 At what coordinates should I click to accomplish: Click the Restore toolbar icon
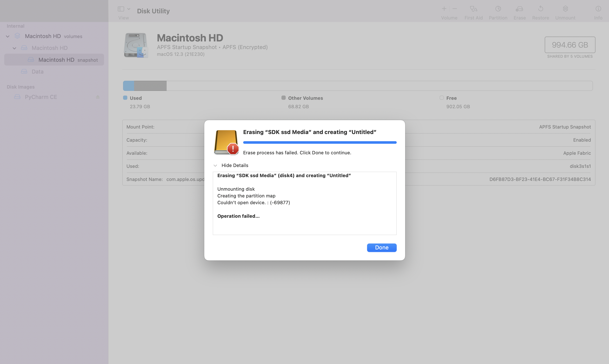540,9
